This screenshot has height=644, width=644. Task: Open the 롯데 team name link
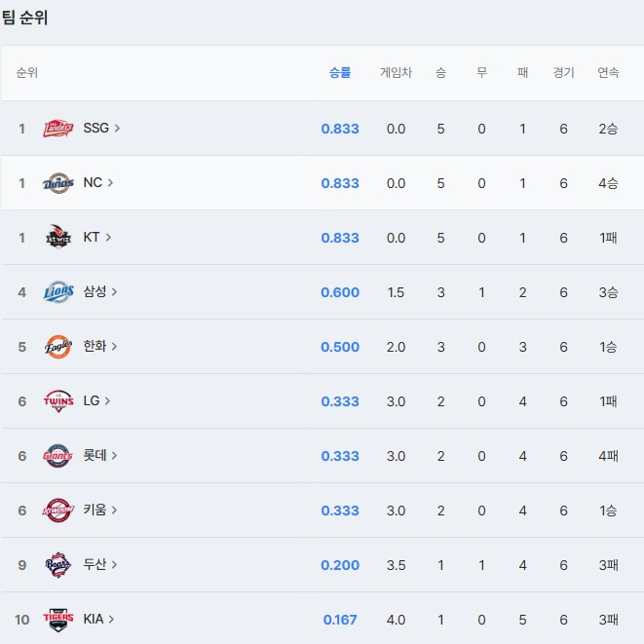(x=95, y=456)
